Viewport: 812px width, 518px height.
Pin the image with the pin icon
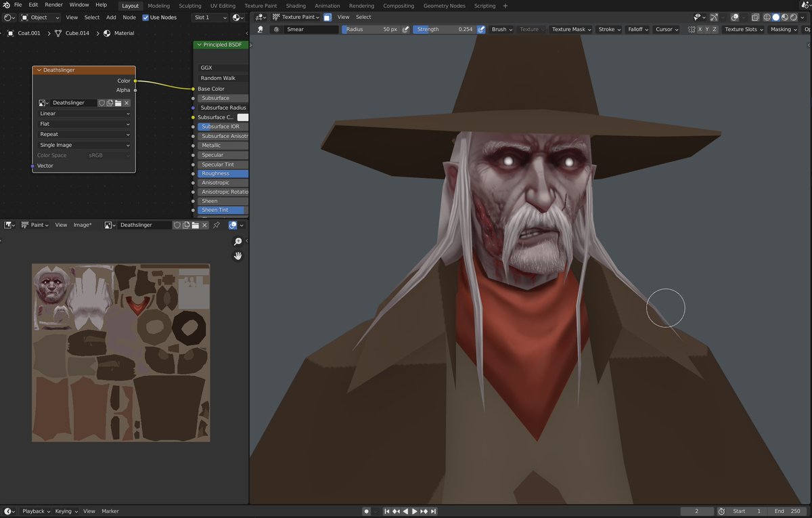coord(217,225)
